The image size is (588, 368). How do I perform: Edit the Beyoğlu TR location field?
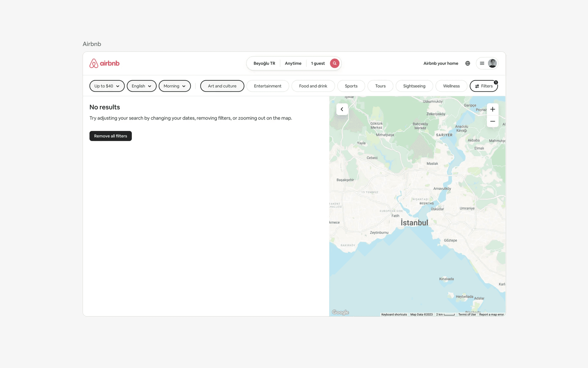click(x=264, y=63)
